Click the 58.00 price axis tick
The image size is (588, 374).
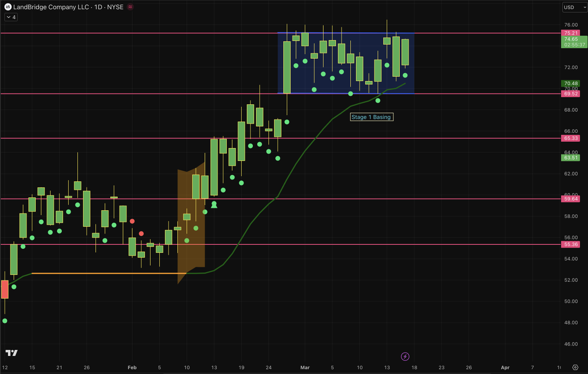point(571,216)
